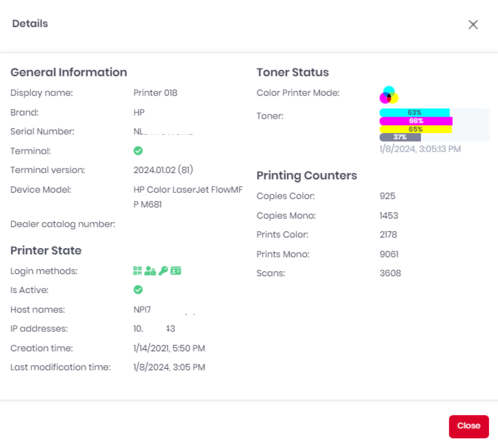
Task: Select the IP address value starting with 10.
Action: click(154, 328)
